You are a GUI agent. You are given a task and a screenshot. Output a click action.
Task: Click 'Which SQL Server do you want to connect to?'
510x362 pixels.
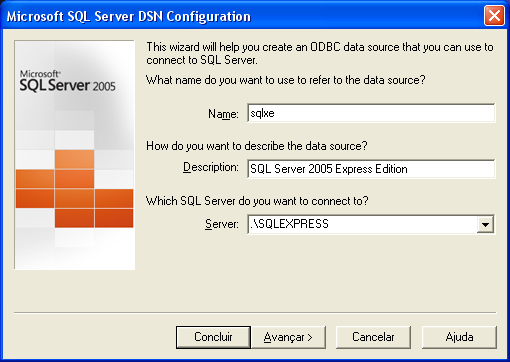pos(257,201)
